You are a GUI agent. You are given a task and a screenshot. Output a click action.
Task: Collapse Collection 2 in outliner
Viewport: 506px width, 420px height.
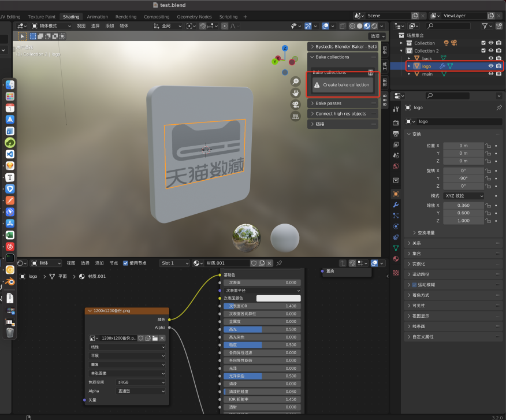[401, 51]
